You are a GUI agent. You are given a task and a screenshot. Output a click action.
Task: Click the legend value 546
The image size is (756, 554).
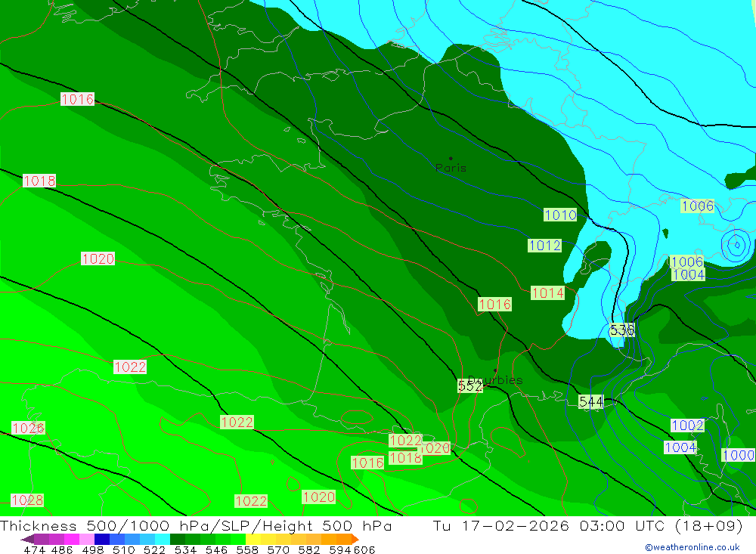tap(216, 549)
